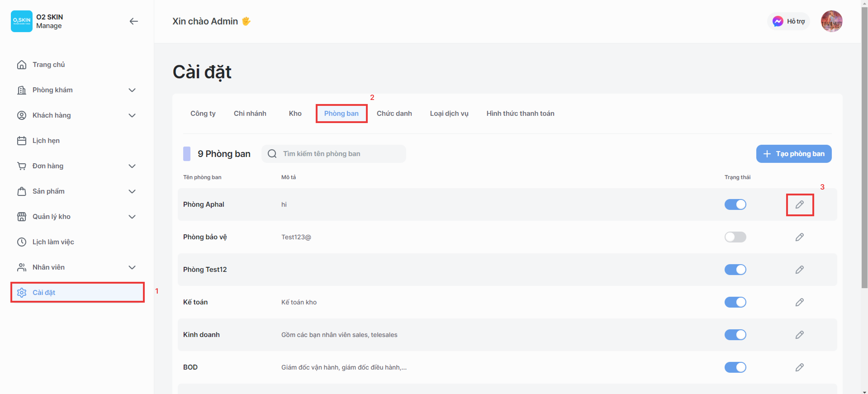868x394 pixels.
Task: Enable the Phòng bảo vệ status switch
Action: click(735, 237)
